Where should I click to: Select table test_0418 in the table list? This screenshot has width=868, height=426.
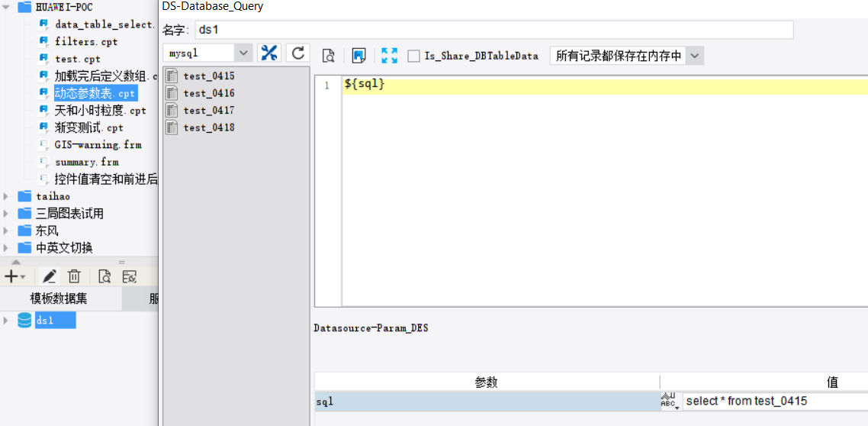(x=209, y=127)
